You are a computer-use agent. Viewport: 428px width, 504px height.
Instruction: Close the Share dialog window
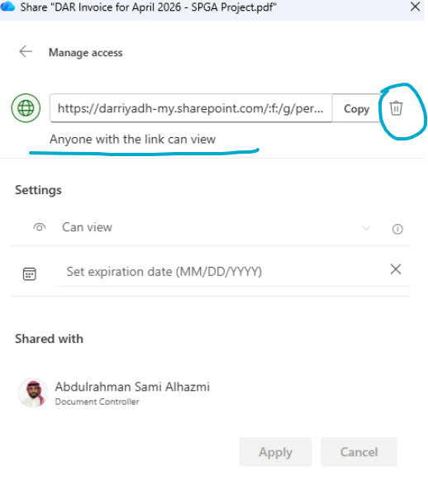(x=415, y=7)
